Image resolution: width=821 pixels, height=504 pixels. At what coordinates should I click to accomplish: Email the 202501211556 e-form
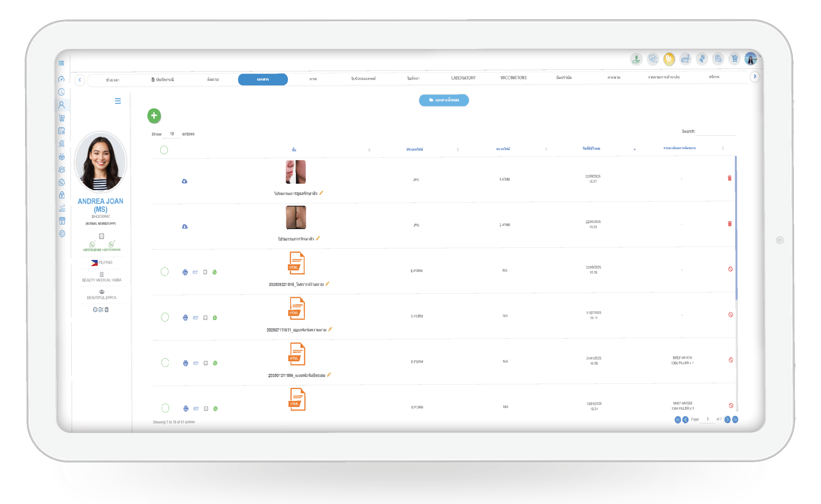[x=196, y=363]
